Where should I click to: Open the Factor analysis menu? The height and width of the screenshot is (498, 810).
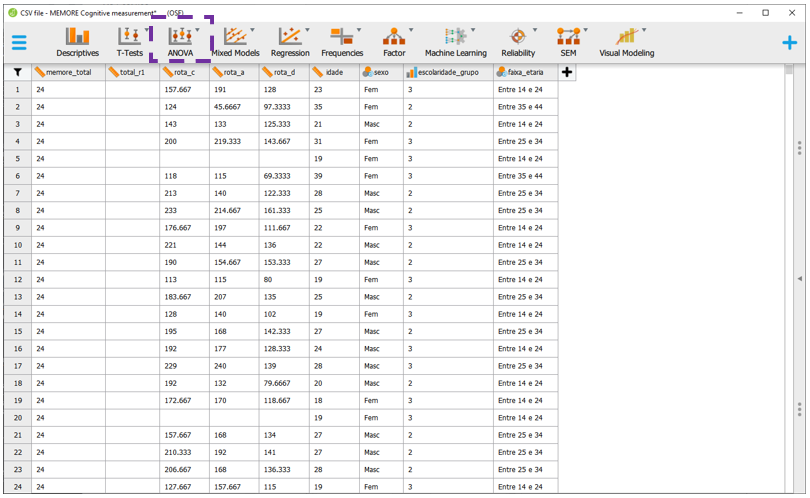coord(394,41)
